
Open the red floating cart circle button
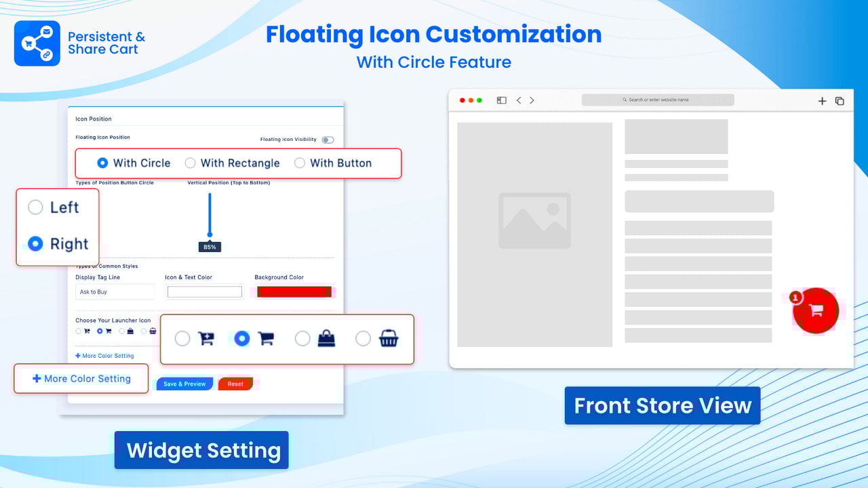point(816,310)
